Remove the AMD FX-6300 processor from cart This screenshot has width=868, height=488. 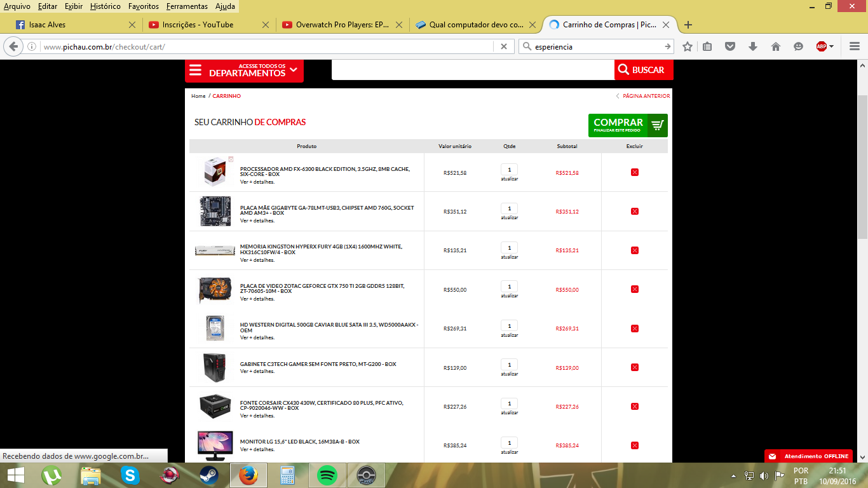(634, 172)
